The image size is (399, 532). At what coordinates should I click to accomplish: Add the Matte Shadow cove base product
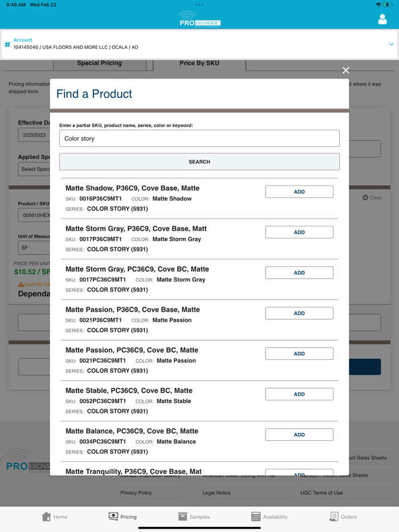(299, 191)
